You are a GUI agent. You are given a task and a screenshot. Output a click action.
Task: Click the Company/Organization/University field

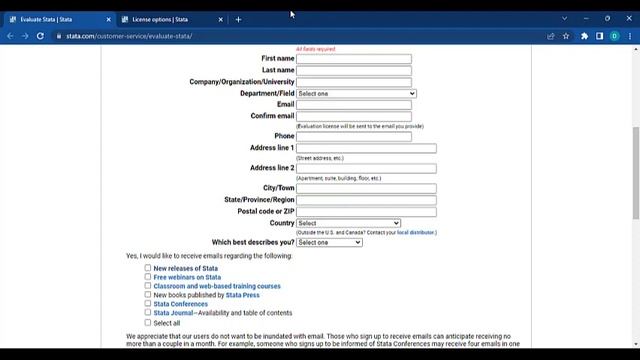pos(354,82)
